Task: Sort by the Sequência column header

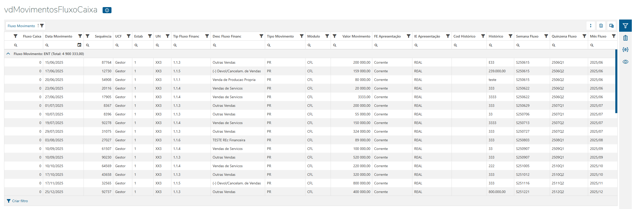Action: 103,36
